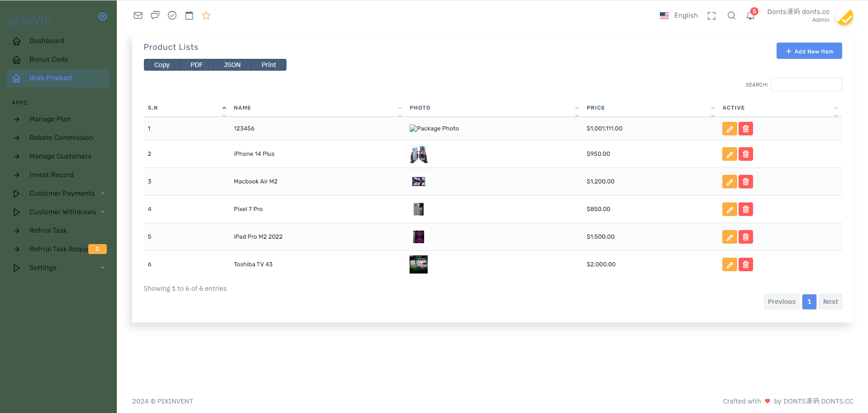Sort table by PRICE column
The image size is (868, 413).
coord(651,108)
